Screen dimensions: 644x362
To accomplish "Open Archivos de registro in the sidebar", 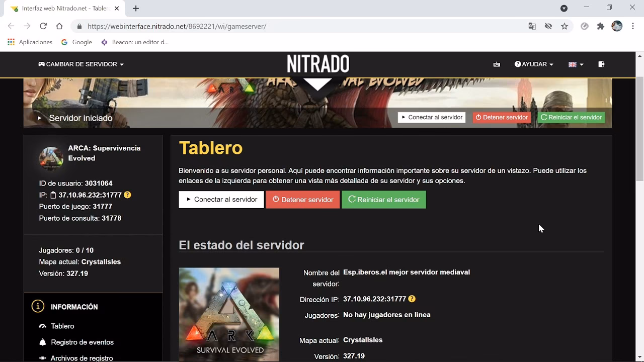I will coord(82,358).
